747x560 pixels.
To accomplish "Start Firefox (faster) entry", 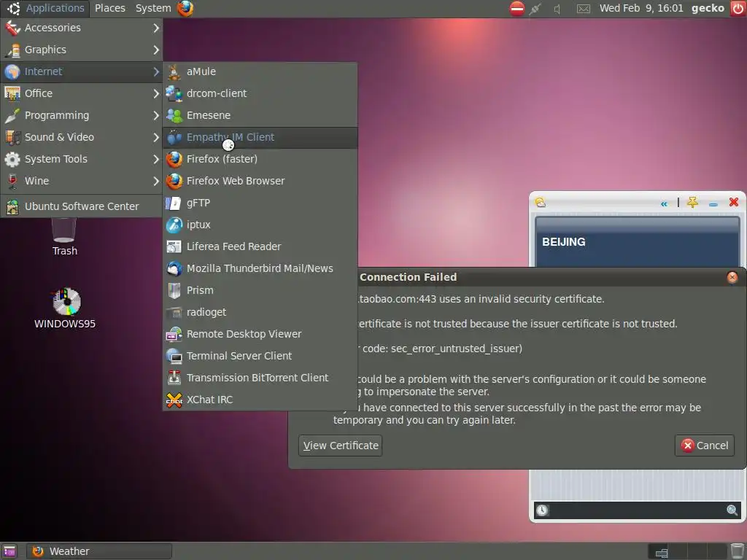I will 260,159.
